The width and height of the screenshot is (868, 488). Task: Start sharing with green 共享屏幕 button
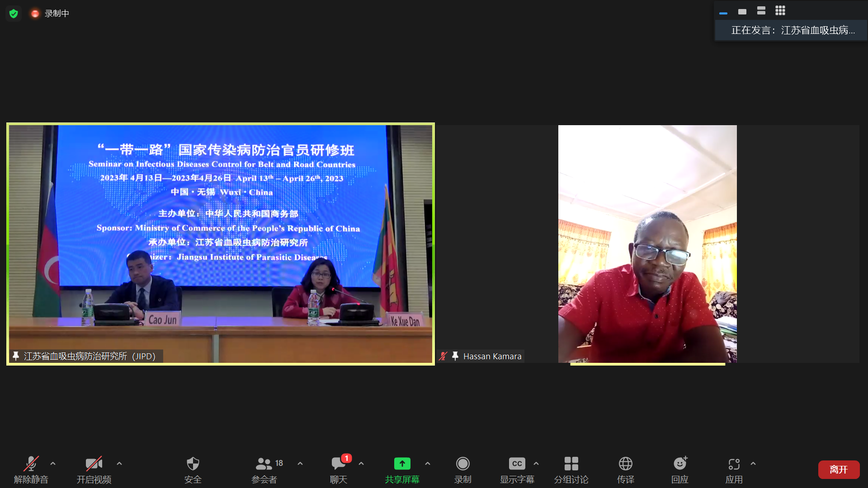[x=402, y=470]
